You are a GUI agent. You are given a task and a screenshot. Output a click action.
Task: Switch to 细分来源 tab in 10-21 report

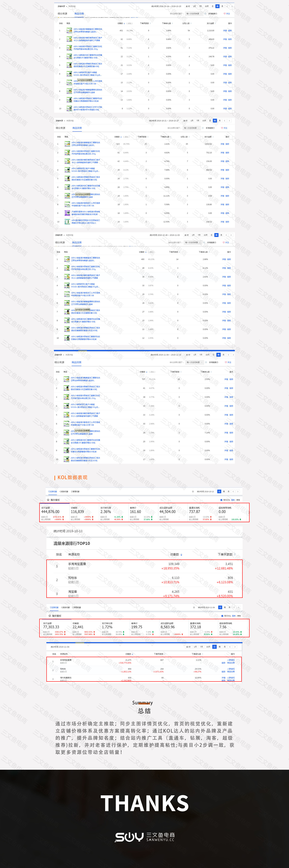tap(60, 128)
